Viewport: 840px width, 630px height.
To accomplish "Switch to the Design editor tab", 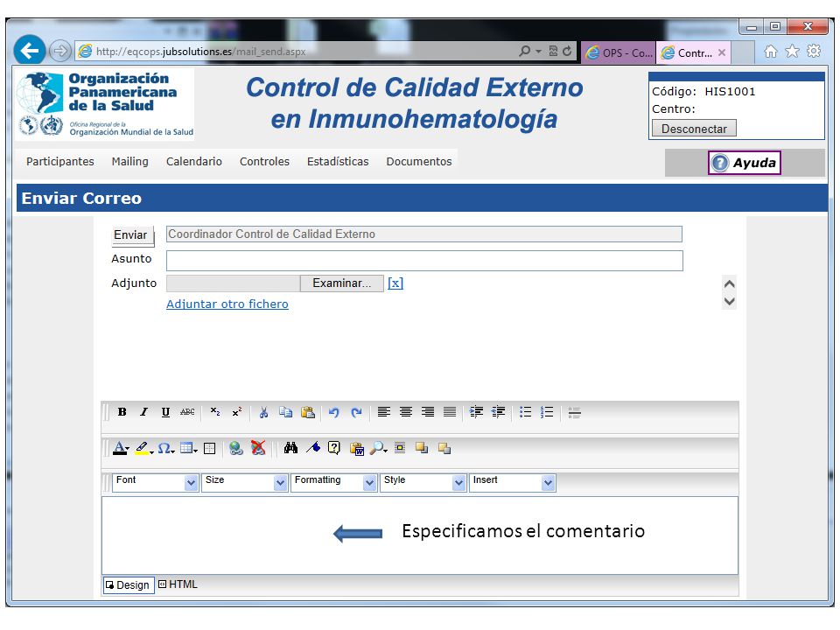I will [129, 585].
